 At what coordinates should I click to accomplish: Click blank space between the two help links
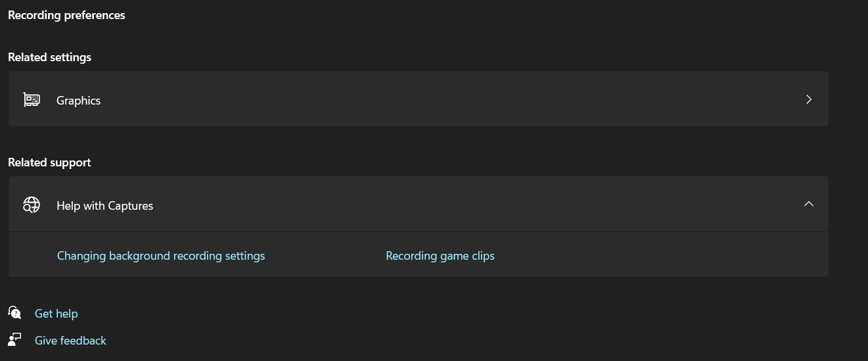tap(325, 256)
